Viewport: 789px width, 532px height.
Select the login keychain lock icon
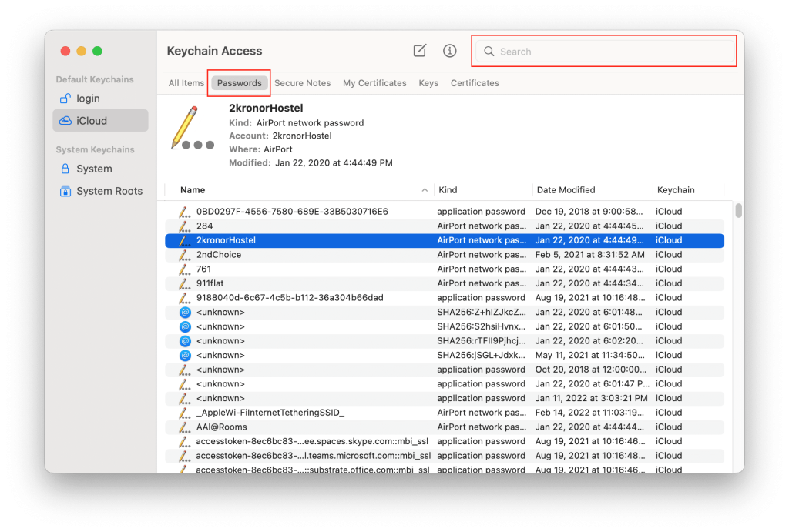tap(65, 99)
